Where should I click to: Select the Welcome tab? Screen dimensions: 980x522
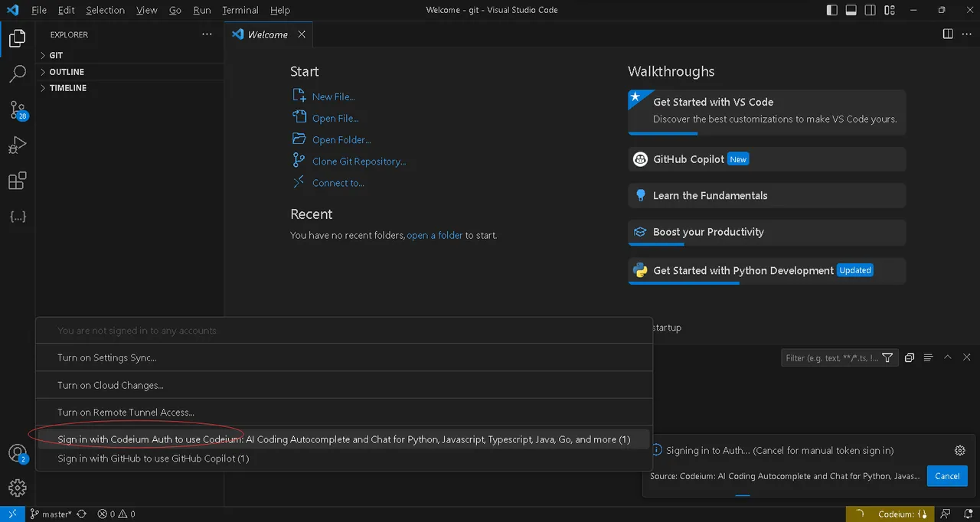269,34
